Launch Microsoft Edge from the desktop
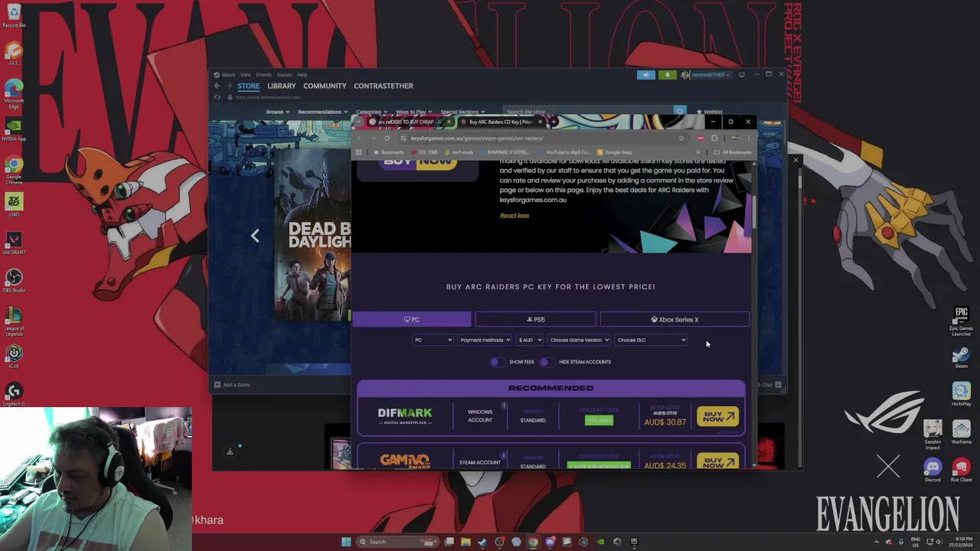980x551 pixels. tap(14, 92)
